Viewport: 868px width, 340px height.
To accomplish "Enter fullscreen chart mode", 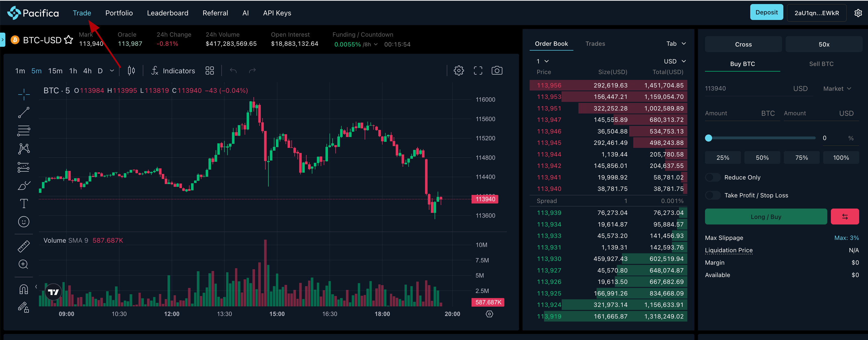I will [478, 71].
